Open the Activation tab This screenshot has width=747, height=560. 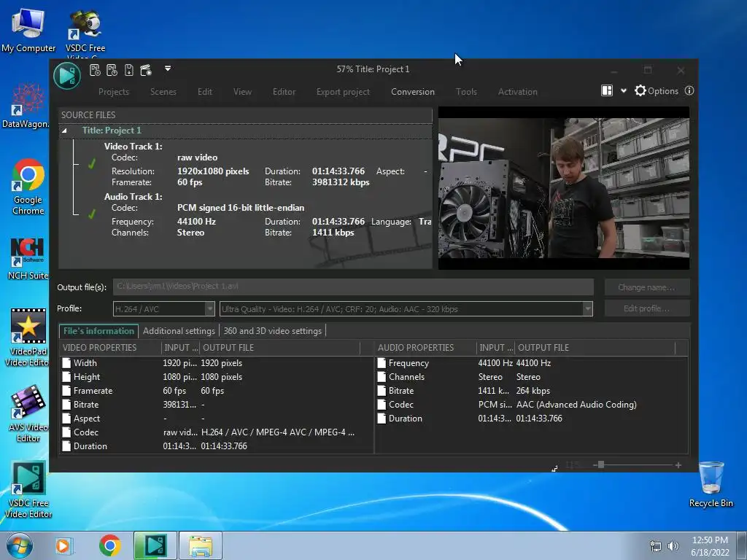coord(518,92)
